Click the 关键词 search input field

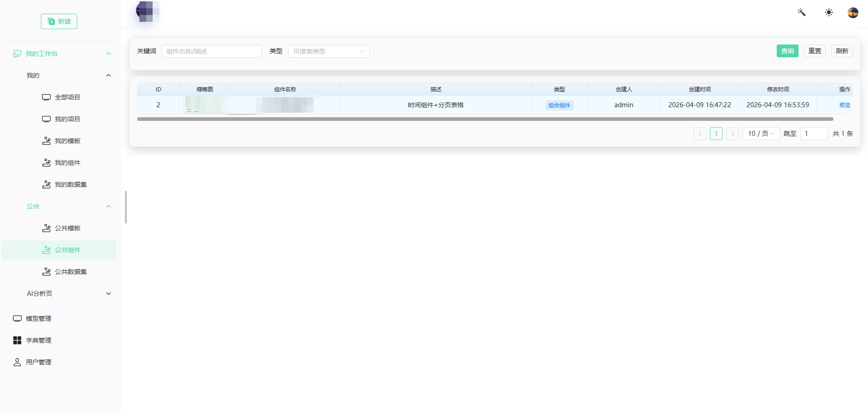coord(212,51)
